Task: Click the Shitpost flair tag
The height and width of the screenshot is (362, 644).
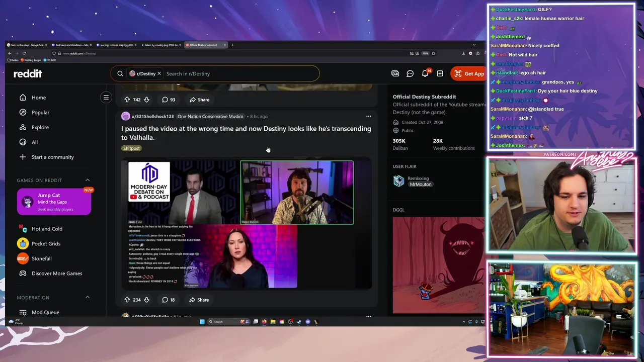Action: pyautogui.click(x=131, y=148)
